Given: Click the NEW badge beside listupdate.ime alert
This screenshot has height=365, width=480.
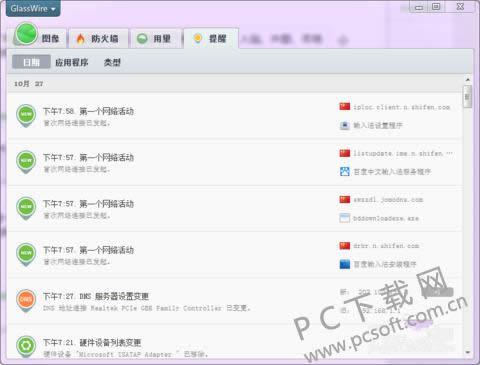Looking at the screenshot, I should point(26,162).
